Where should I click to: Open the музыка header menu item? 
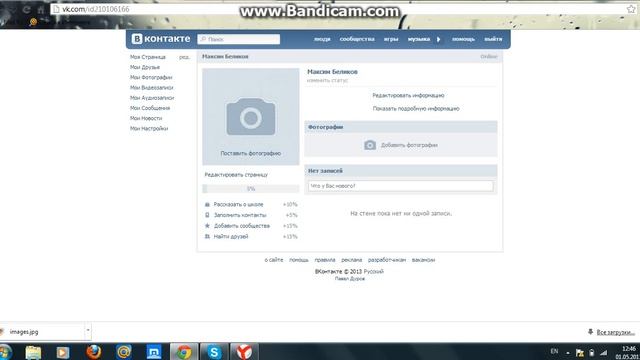419,39
